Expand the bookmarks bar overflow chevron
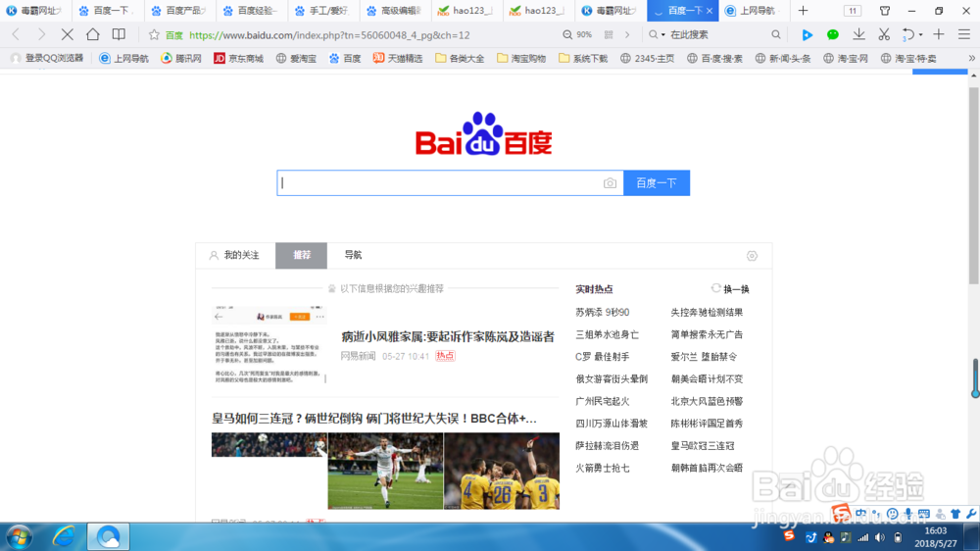The image size is (980, 551). pyautogui.click(x=971, y=58)
